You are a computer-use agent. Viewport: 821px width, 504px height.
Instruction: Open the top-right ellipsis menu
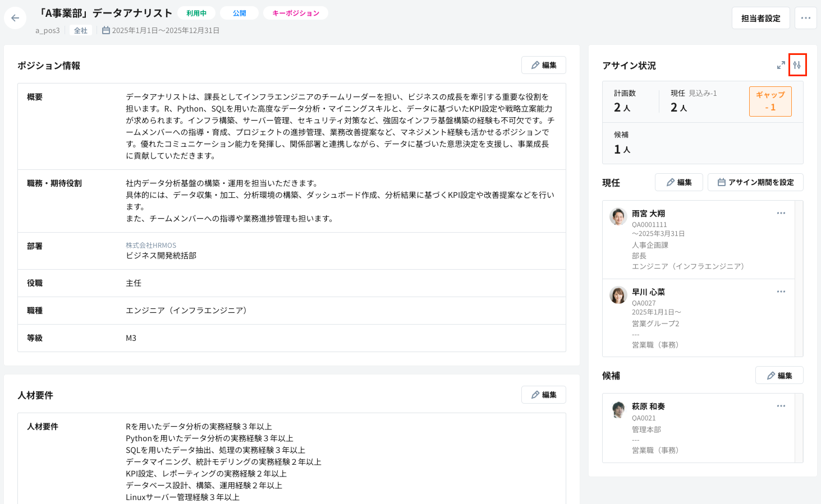click(x=806, y=17)
